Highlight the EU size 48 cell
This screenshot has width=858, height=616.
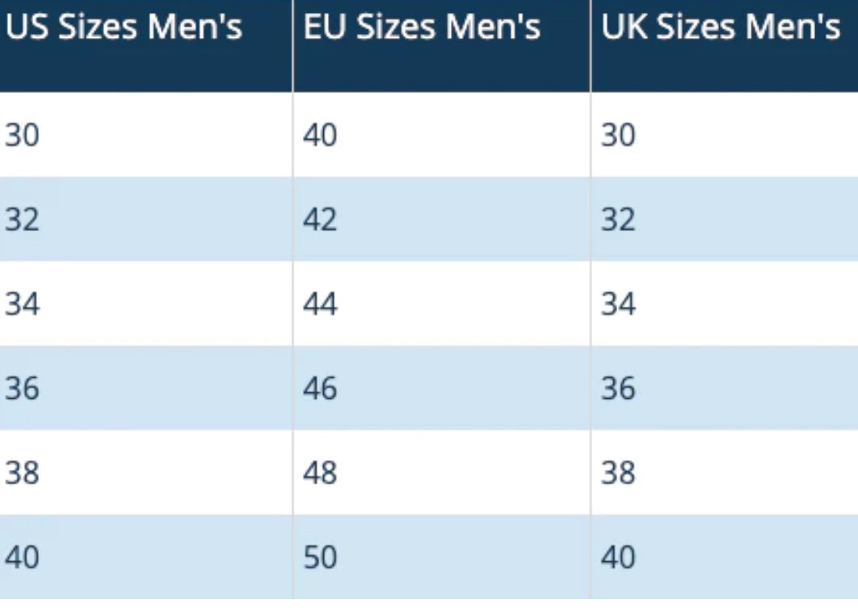[x=320, y=473]
